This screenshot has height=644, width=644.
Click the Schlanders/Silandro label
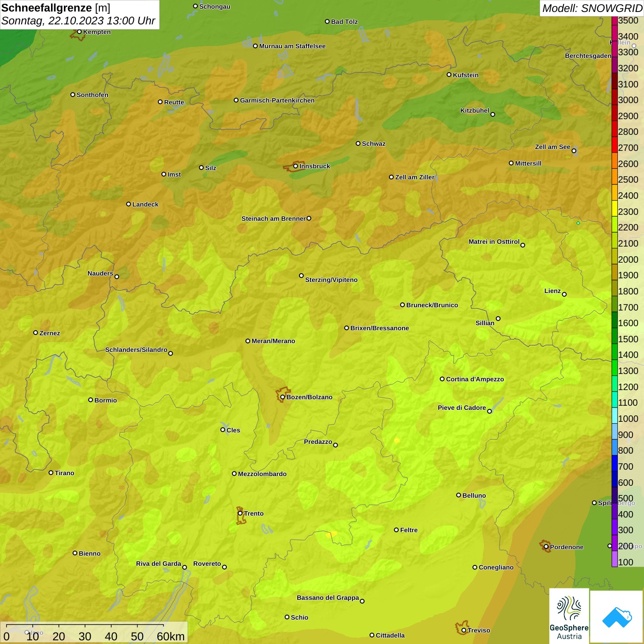136,350
